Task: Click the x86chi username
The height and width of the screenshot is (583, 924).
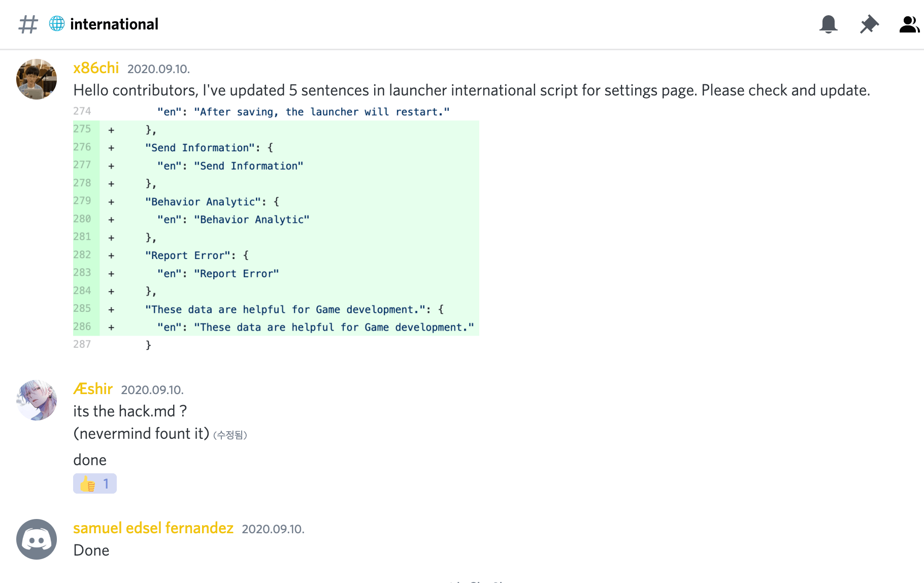Action: point(96,68)
